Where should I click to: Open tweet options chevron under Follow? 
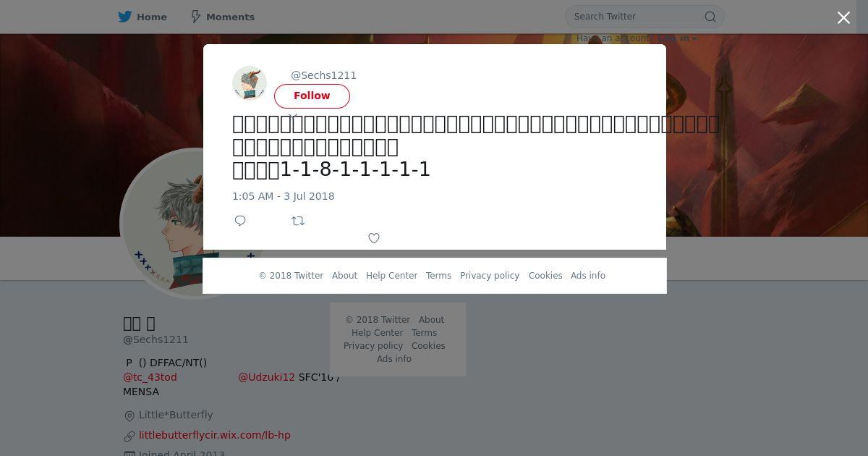coord(293,116)
